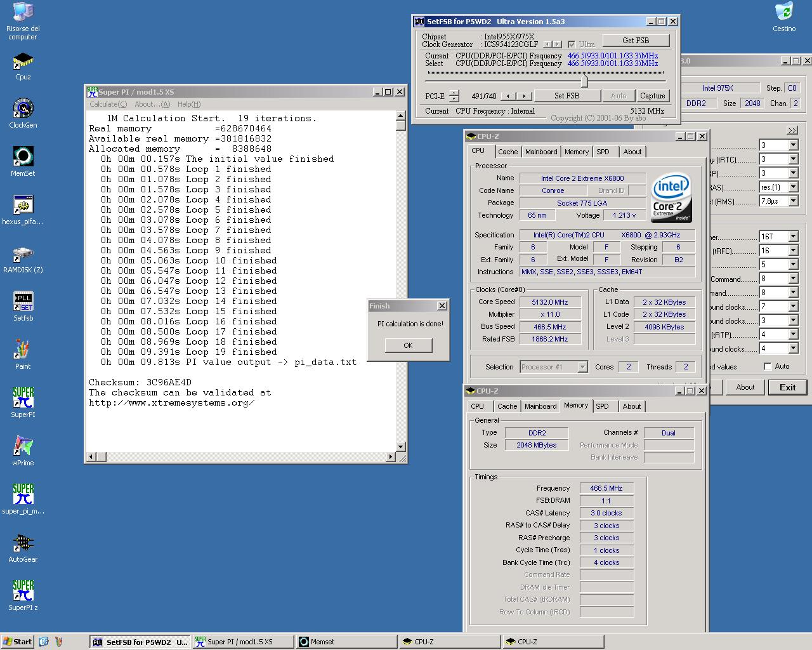
Task: Click the upper CPU-Z window title icon
Action: click(471, 136)
